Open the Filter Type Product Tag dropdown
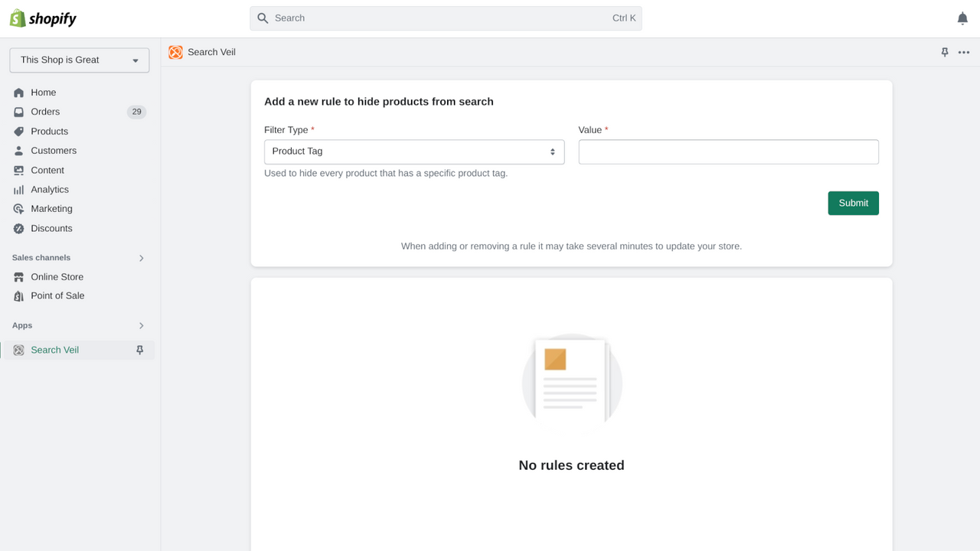The width and height of the screenshot is (980, 551). [414, 152]
